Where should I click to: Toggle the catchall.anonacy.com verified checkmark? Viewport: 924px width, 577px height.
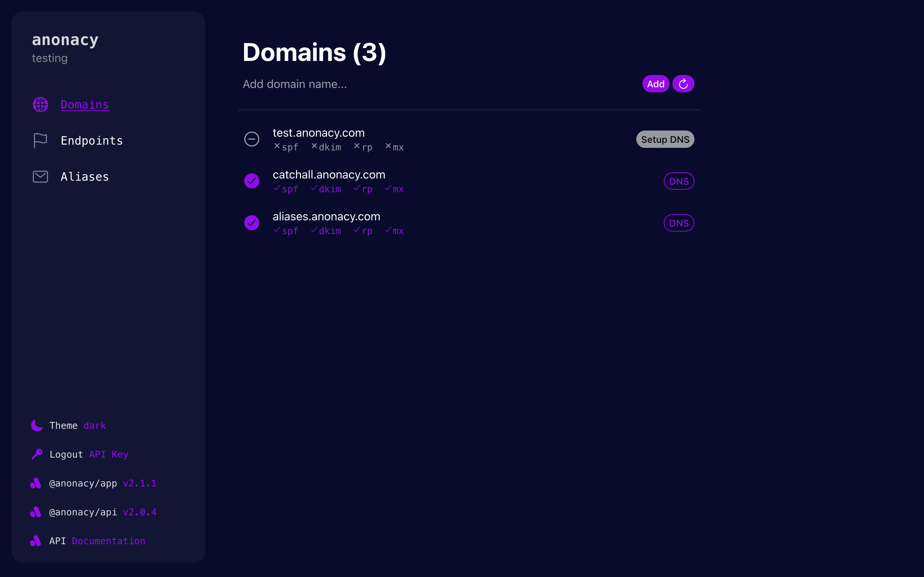pos(252,181)
